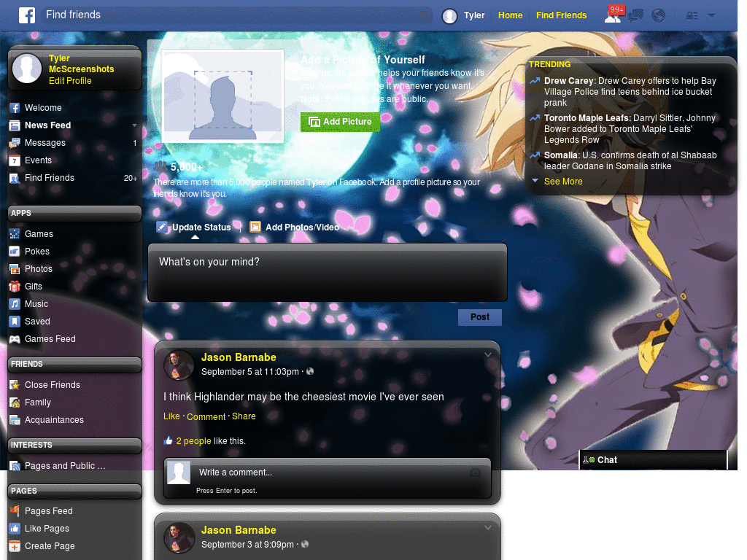The height and width of the screenshot is (560, 747).
Task: Click September 5 at 11:03pm timestamp
Action: (250, 372)
